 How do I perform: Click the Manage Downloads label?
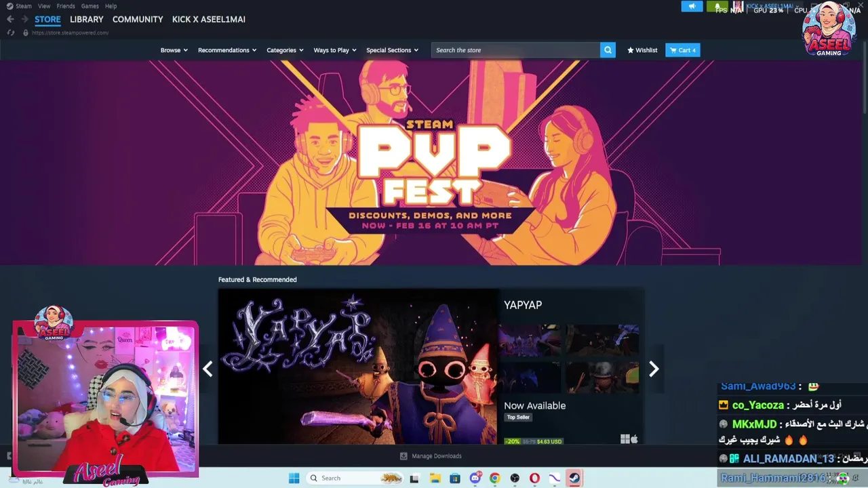pyautogui.click(x=437, y=456)
